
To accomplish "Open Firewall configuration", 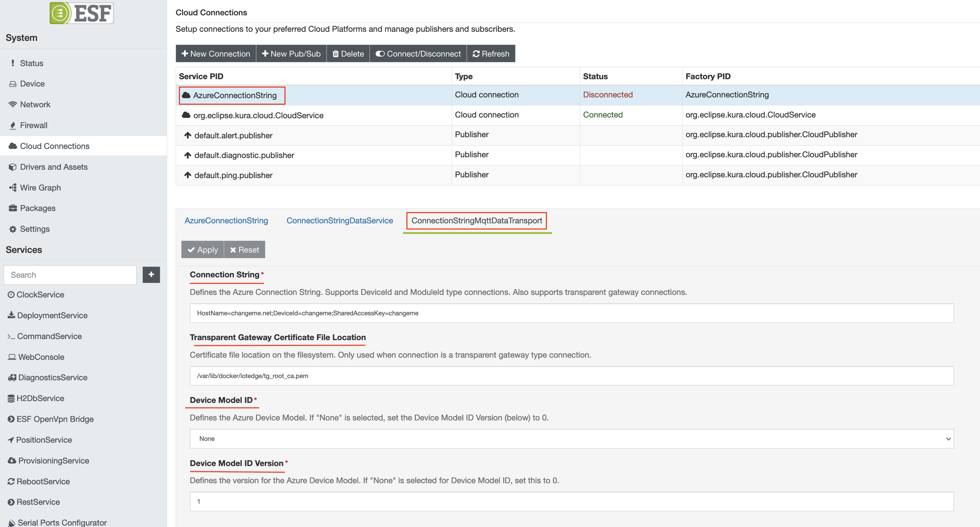I will tap(34, 125).
